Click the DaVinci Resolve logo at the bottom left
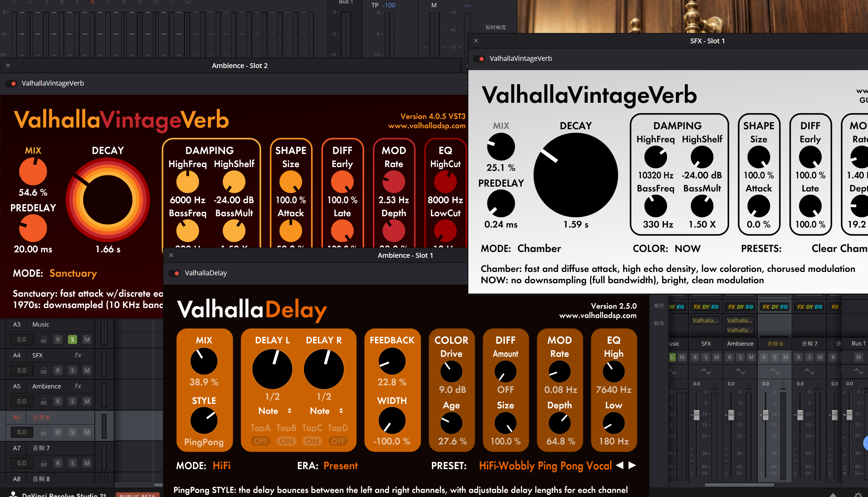Image resolution: width=868 pixels, height=497 pixels. (x=13, y=494)
